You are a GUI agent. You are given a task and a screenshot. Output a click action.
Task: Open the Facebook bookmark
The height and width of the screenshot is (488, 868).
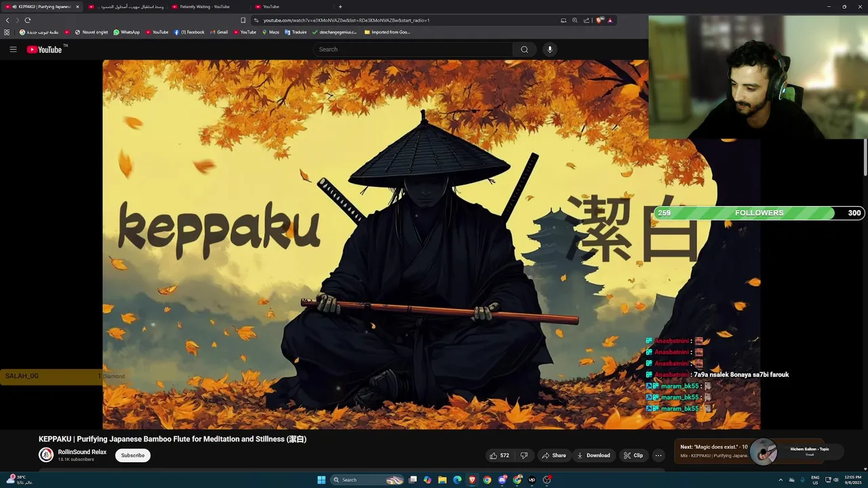(x=189, y=32)
